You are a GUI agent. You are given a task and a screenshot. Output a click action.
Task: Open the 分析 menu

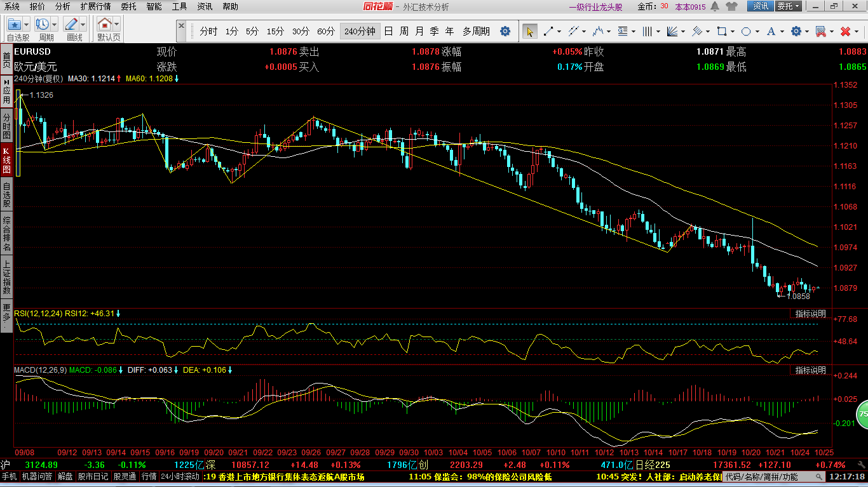[x=63, y=6]
